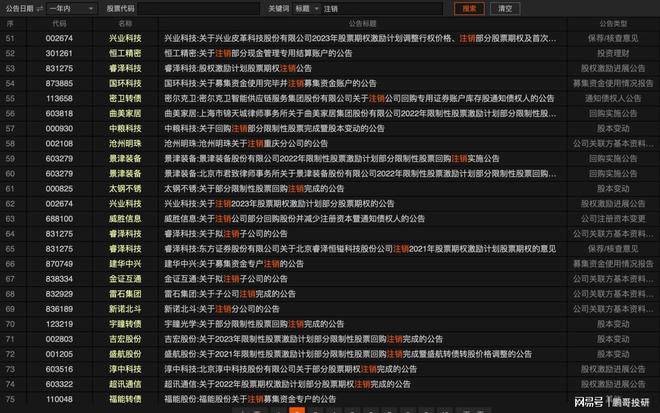Open 密尔克卫 creditor notice announcement title
The width and height of the screenshot is (660, 413).
point(359,99)
